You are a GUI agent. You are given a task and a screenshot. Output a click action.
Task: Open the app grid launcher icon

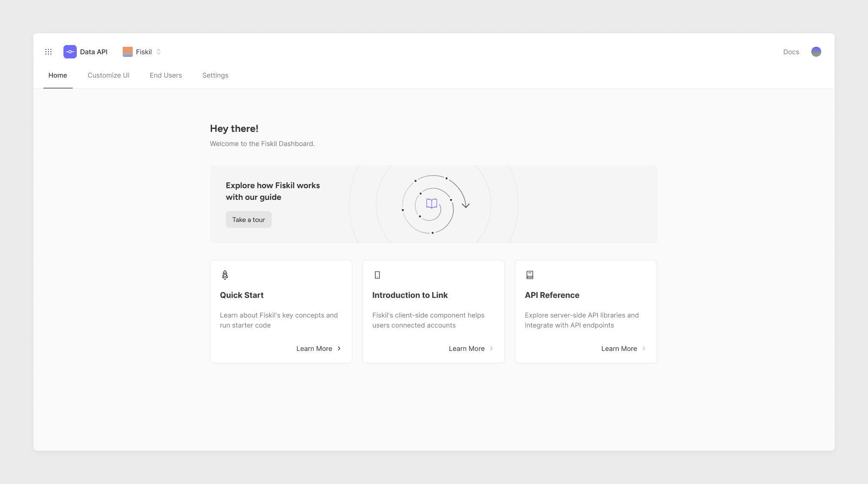click(x=48, y=52)
